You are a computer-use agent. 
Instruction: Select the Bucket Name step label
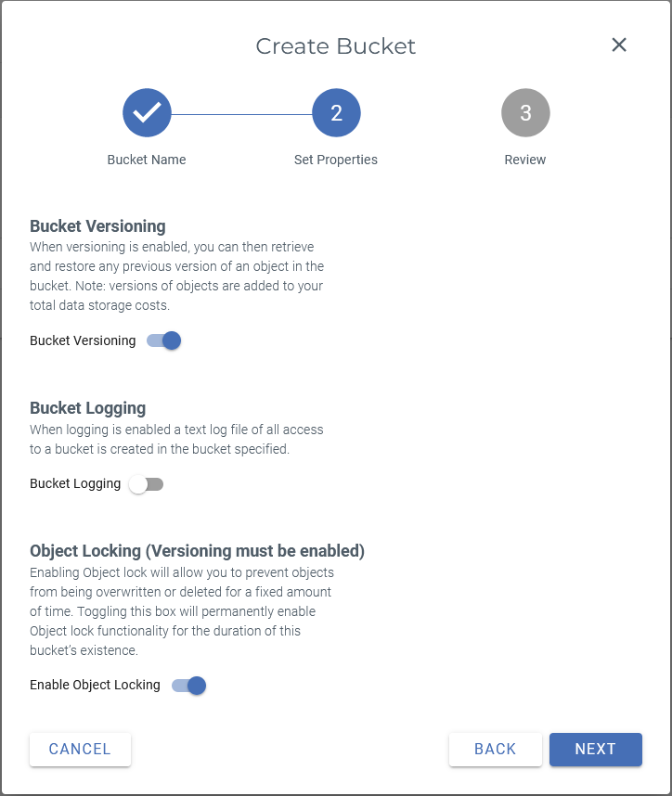point(147,160)
